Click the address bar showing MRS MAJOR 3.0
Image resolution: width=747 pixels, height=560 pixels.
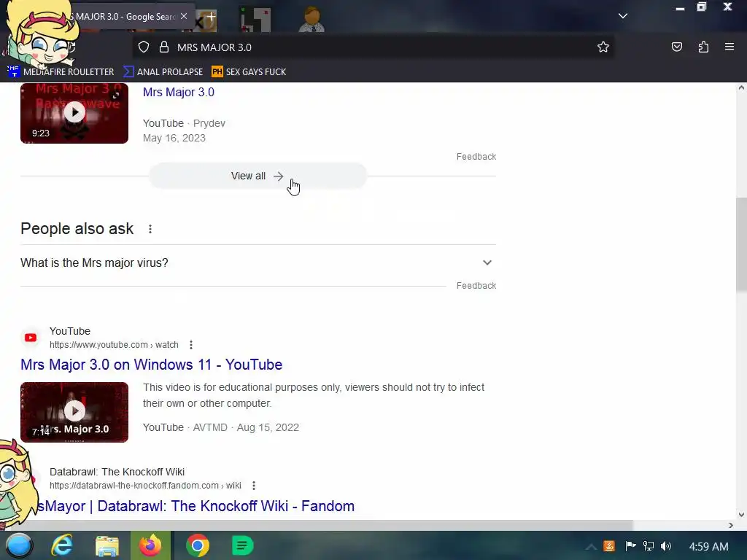[373, 47]
